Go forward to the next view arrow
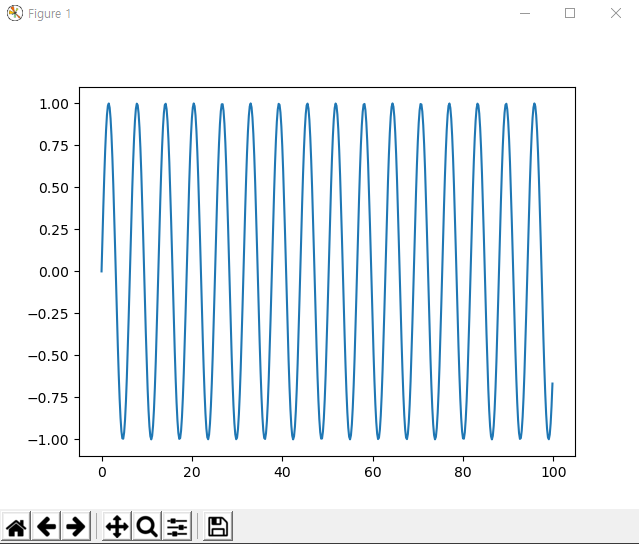This screenshot has width=639, height=544. [x=76, y=527]
